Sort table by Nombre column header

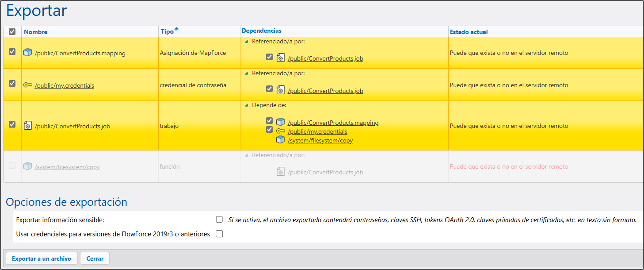click(x=36, y=32)
